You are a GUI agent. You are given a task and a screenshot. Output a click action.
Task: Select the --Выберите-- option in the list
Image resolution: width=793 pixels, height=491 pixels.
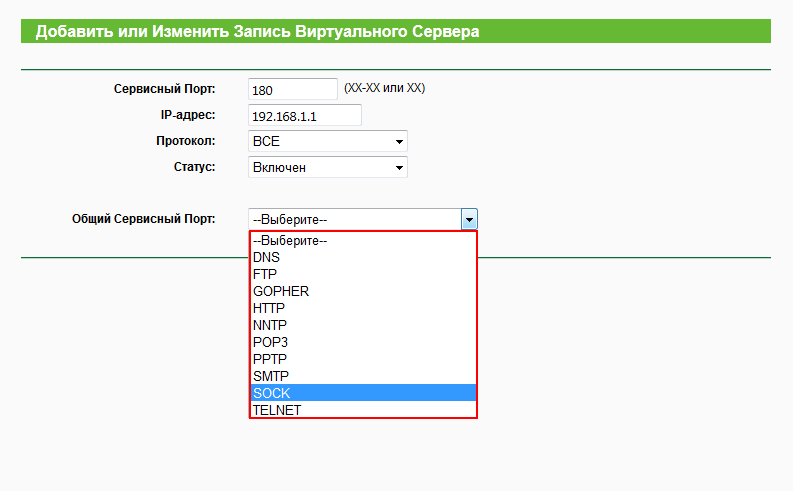click(x=363, y=241)
